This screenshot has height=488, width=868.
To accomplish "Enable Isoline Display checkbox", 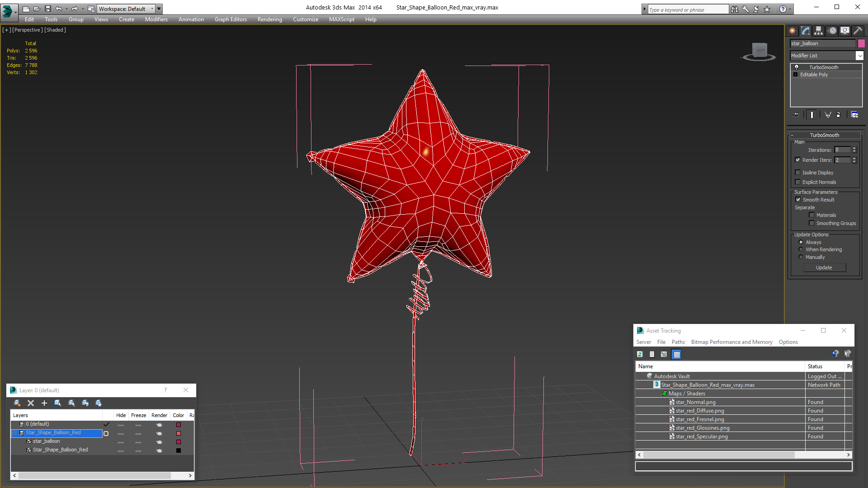I will (x=797, y=172).
